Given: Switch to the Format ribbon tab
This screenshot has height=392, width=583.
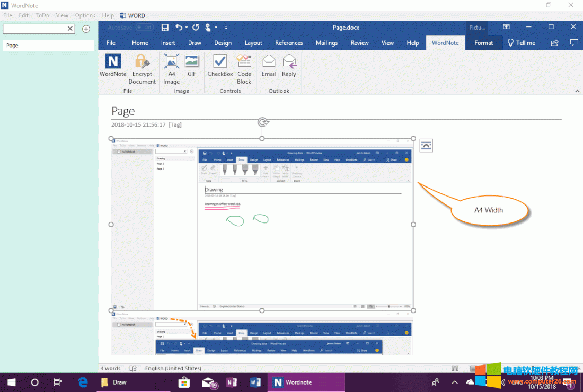Looking at the screenshot, I should 483,43.
